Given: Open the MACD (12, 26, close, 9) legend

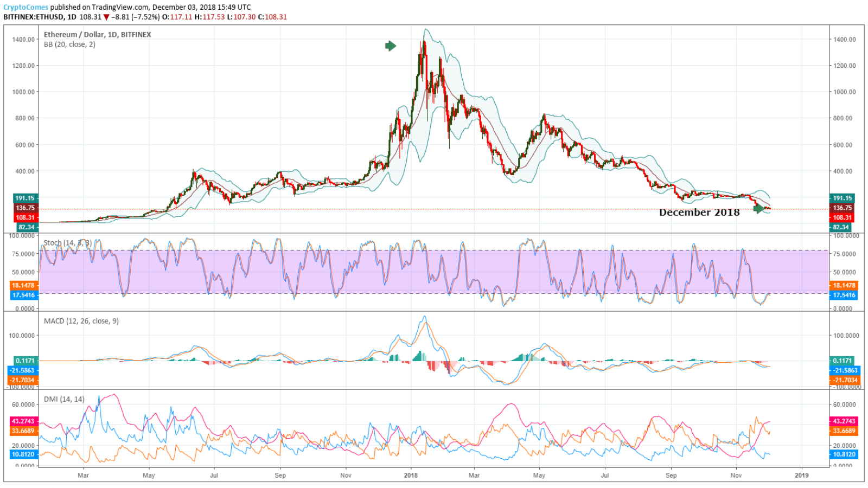Looking at the screenshot, I should pos(81,321).
